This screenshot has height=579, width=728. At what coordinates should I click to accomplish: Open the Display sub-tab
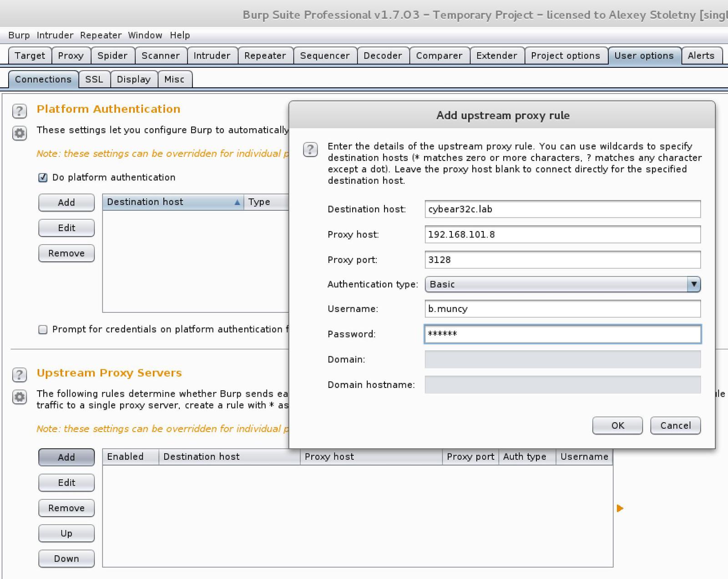click(x=134, y=79)
